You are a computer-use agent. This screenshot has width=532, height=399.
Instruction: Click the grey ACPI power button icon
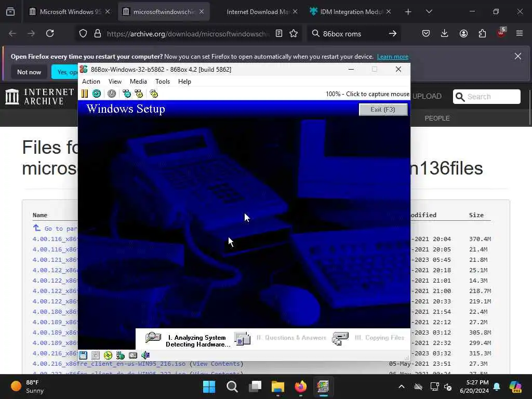coord(112,94)
